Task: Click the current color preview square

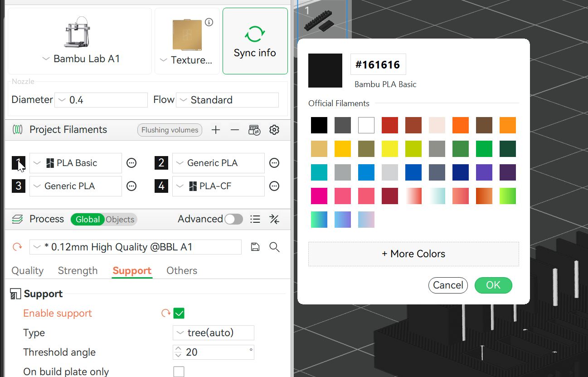Action: coord(325,70)
